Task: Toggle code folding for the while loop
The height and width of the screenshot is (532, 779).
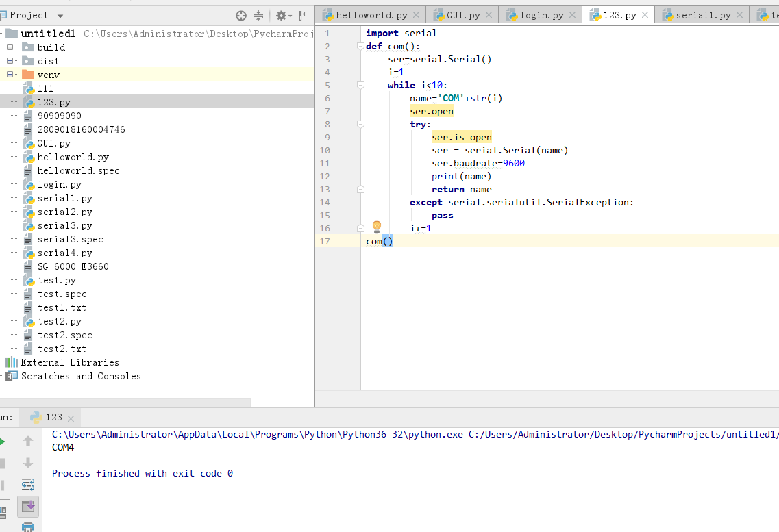Action: 360,86
